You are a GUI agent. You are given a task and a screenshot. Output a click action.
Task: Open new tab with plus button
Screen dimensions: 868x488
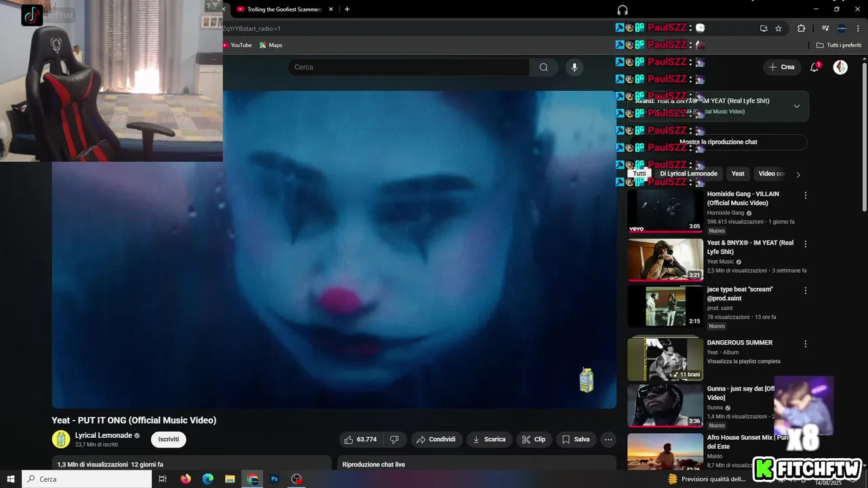347,9
